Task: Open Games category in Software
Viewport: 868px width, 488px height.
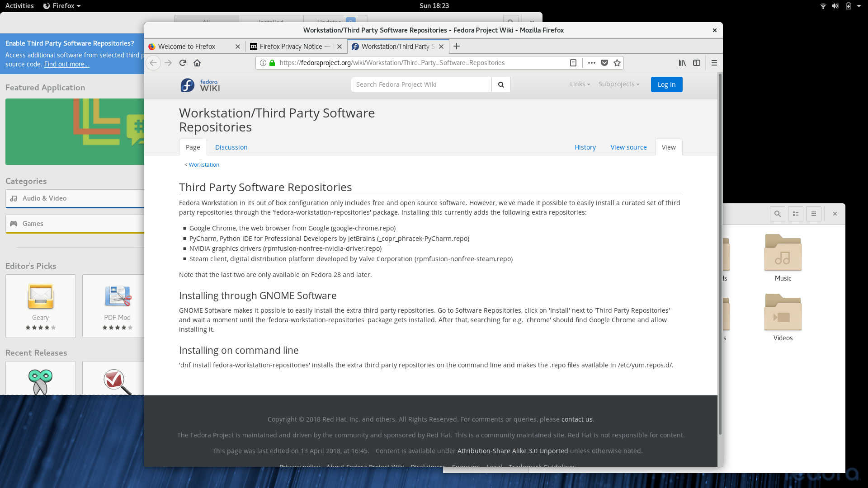Action: click(75, 224)
